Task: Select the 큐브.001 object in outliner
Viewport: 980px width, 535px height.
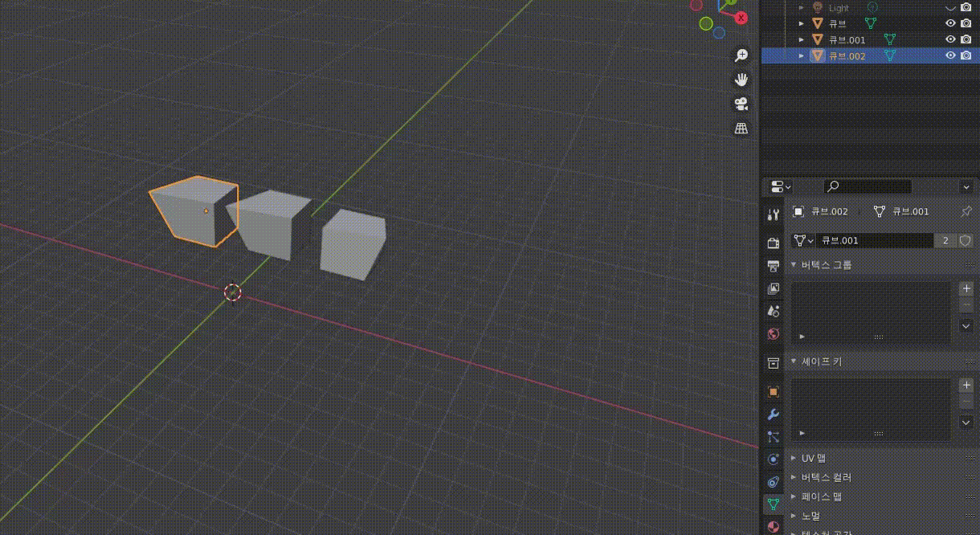Action: pos(846,39)
